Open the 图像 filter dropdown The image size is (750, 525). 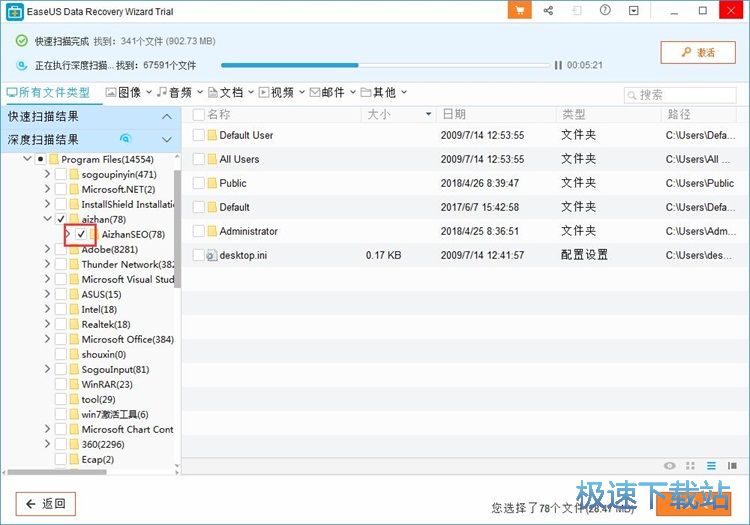[x=149, y=92]
